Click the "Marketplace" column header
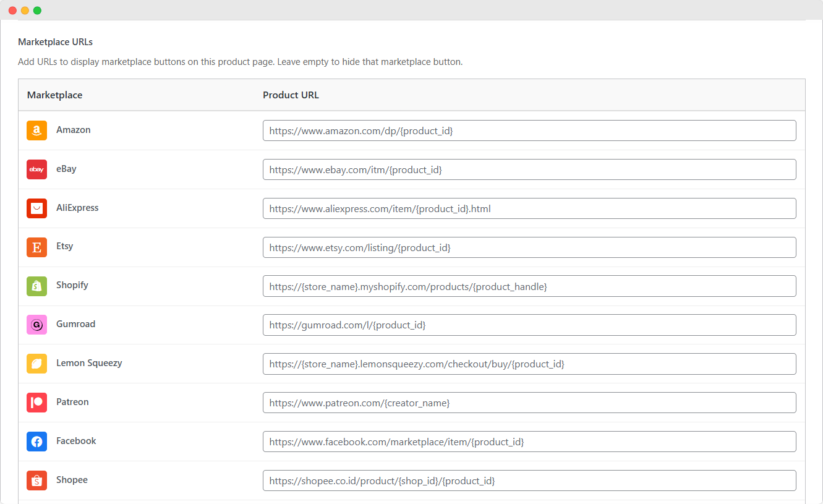Screen dimensions: 823x504 (x=54, y=95)
